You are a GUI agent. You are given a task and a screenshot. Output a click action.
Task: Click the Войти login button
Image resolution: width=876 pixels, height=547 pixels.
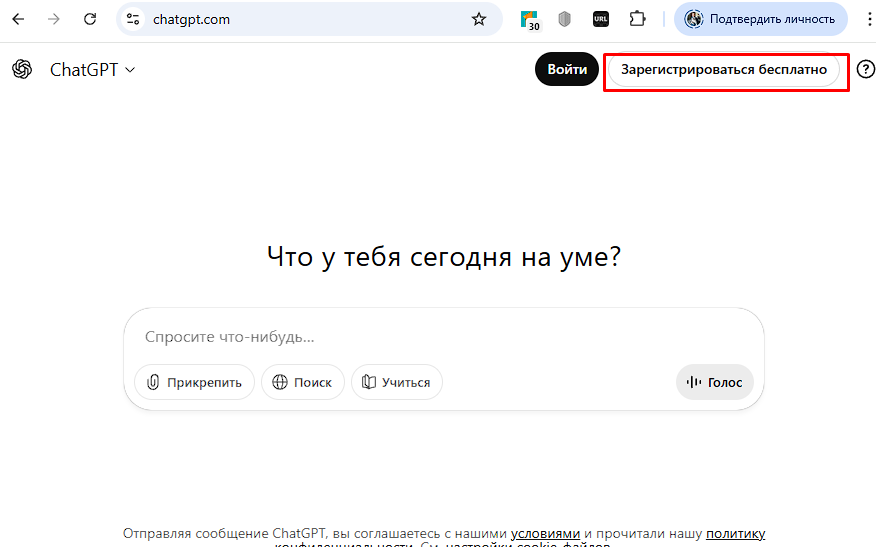coord(566,69)
